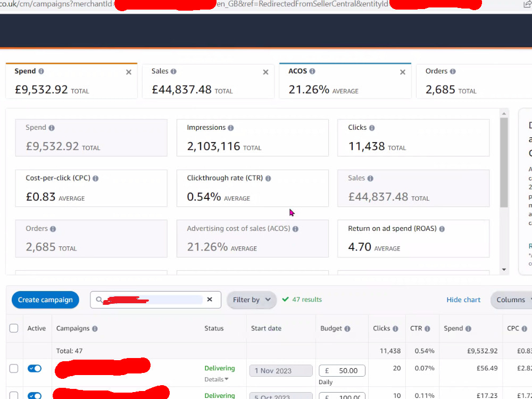
Task: Open info icon on Return on ad spend (ROAS) card
Action: click(x=442, y=229)
